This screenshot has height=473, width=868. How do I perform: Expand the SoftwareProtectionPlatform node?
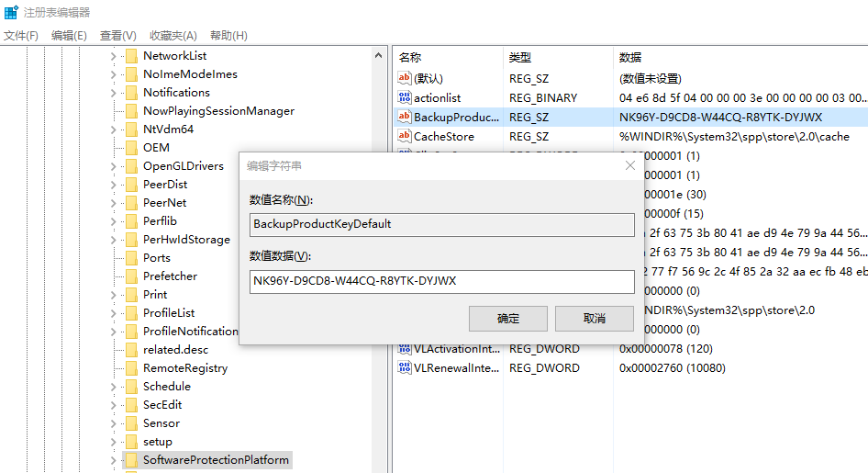click(x=113, y=460)
